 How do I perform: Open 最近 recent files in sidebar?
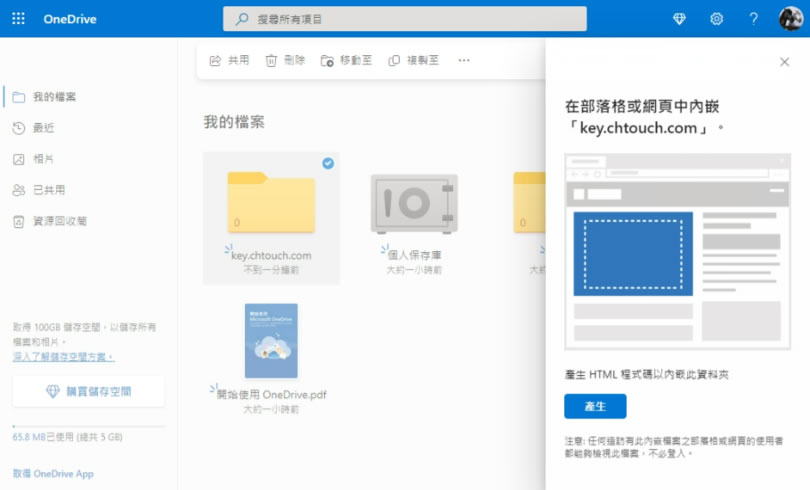(43, 128)
